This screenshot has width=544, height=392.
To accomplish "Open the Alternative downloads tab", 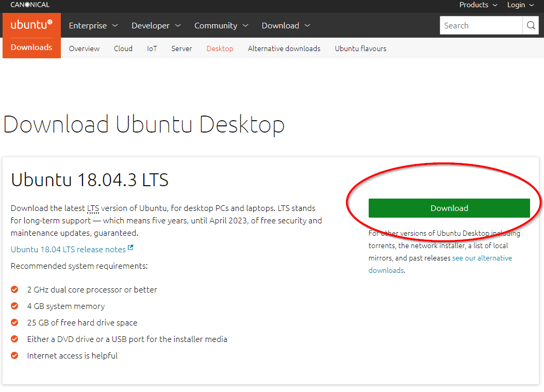I will click(284, 48).
